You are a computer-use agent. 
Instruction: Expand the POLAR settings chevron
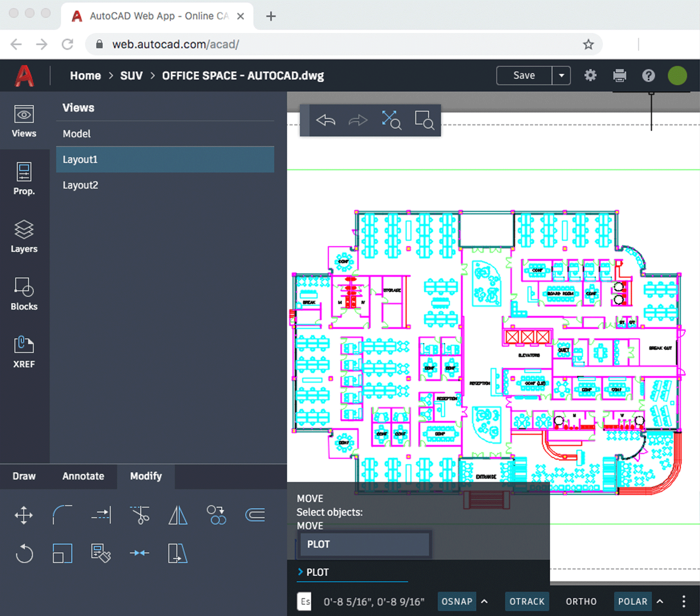660,601
